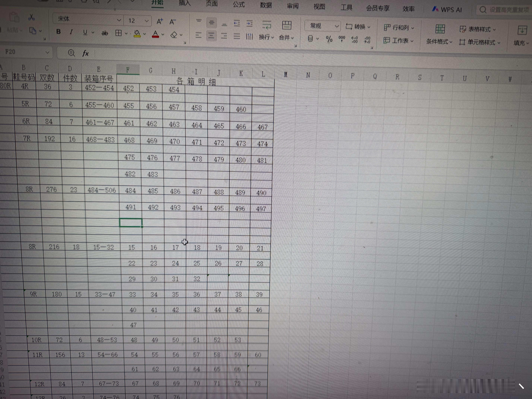Expand the 合并 dropdown label

pos(286,38)
